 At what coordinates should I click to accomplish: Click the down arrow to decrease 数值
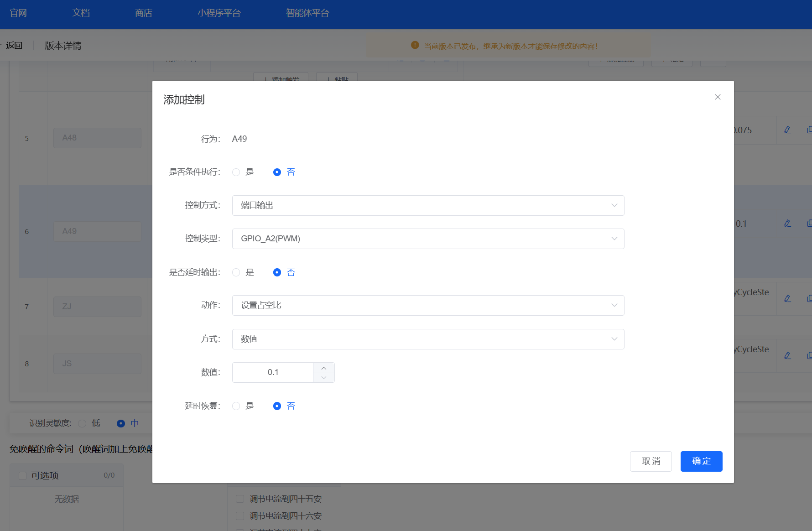(323, 377)
